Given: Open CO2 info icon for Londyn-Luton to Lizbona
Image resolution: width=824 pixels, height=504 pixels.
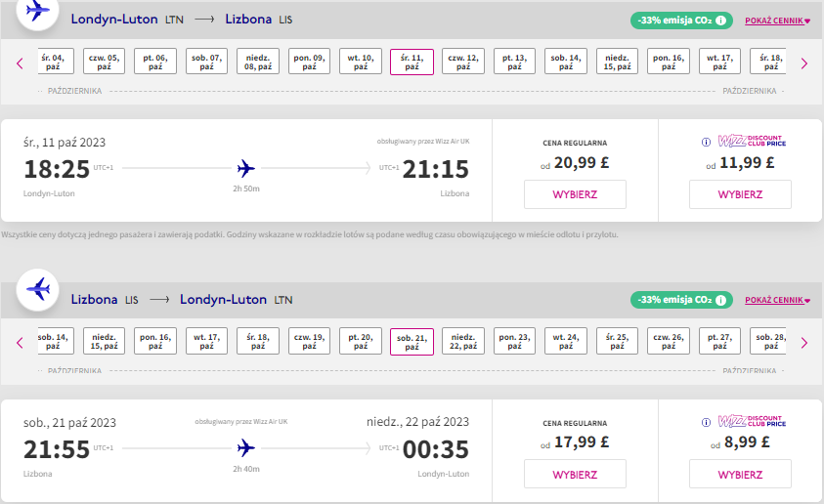Looking at the screenshot, I should (x=721, y=21).
